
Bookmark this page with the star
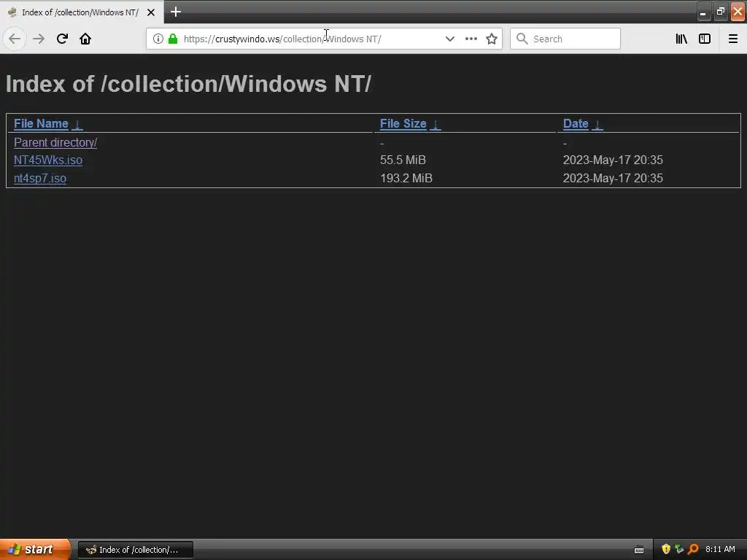tap(492, 39)
